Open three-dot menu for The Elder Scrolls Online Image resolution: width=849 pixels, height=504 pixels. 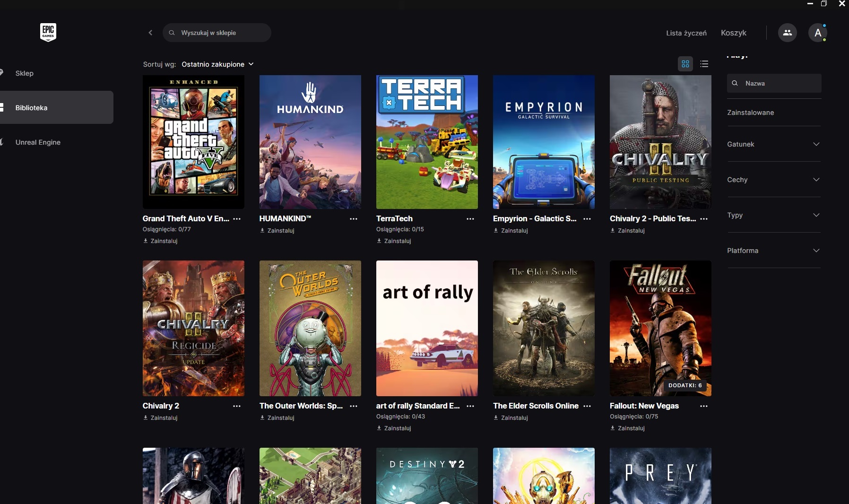tap(587, 406)
